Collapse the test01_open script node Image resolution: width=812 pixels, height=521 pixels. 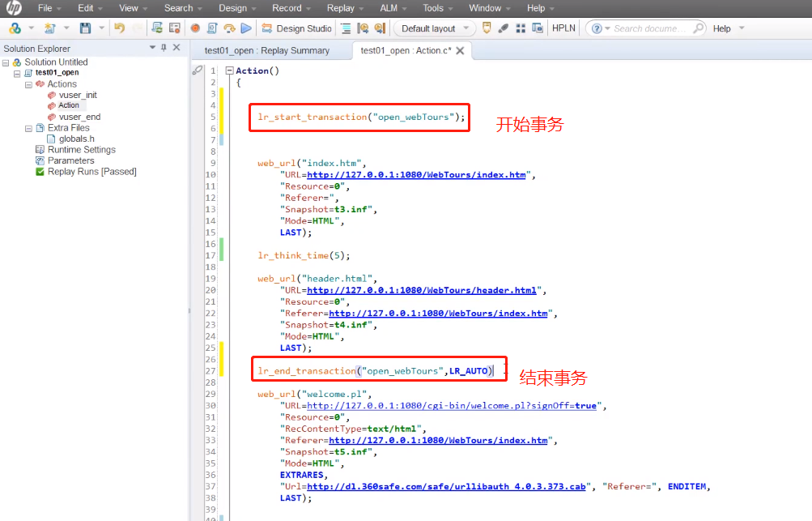pyautogui.click(x=17, y=74)
